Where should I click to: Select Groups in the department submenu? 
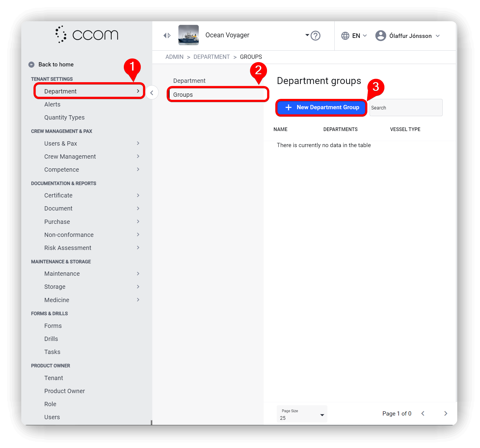tap(218, 95)
